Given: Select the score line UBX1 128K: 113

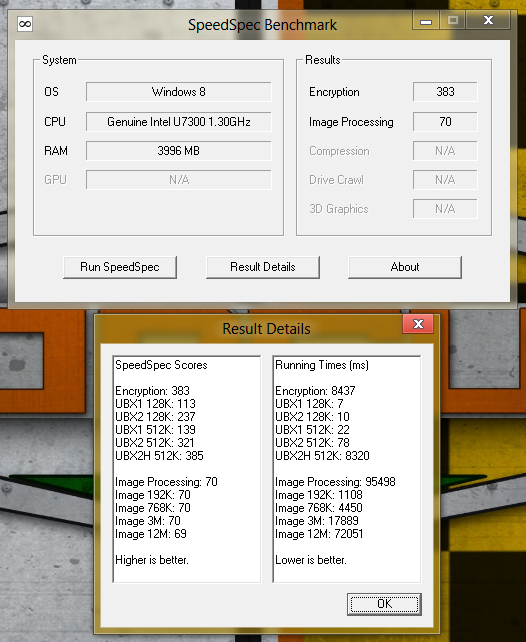Looking at the screenshot, I should (x=155, y=404).
